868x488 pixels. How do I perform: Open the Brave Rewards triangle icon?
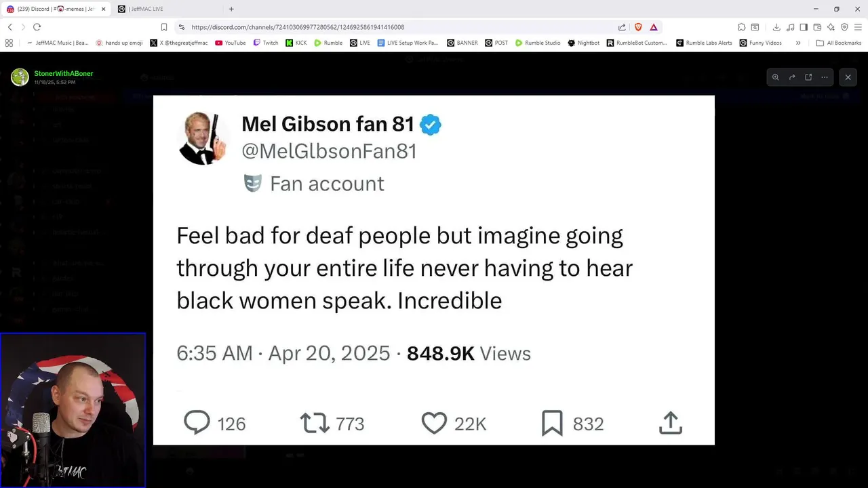[x=654, y=27]
